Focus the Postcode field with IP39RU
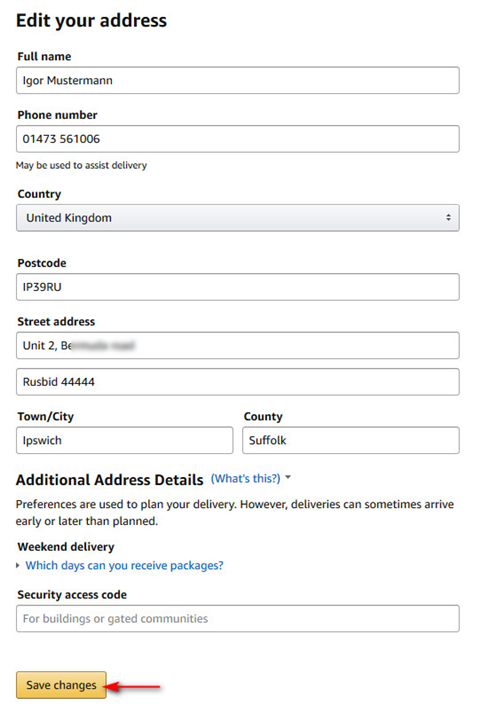Viewport: 480px width, 720px height. [237, 287]
